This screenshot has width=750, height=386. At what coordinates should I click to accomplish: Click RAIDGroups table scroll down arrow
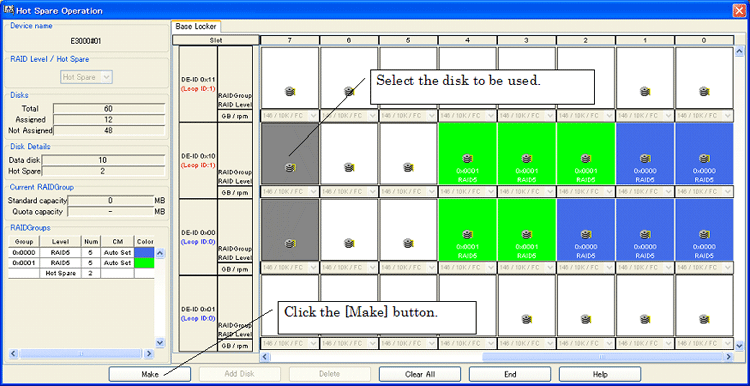(x=160, y=342)
